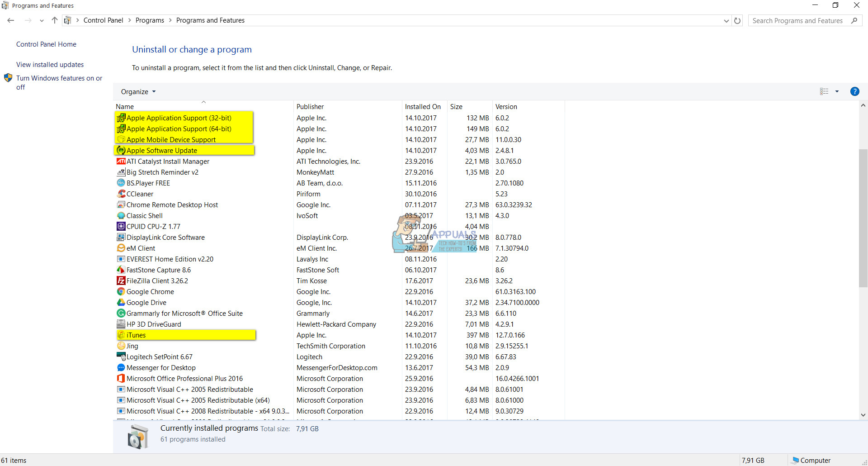Click the Hewlett-Packard Company publisher cell
Screen dimensions: 868x466
coord(336,324)
